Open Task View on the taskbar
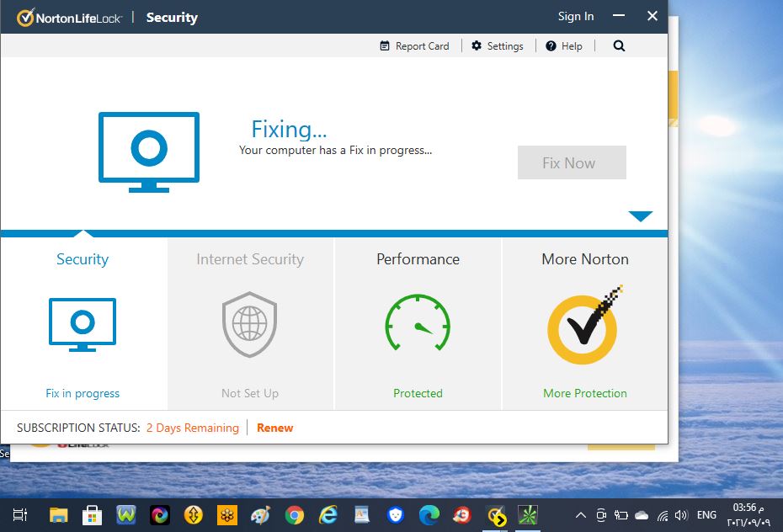The height and width of the screenshot is (532, 783). pos(20,515)
